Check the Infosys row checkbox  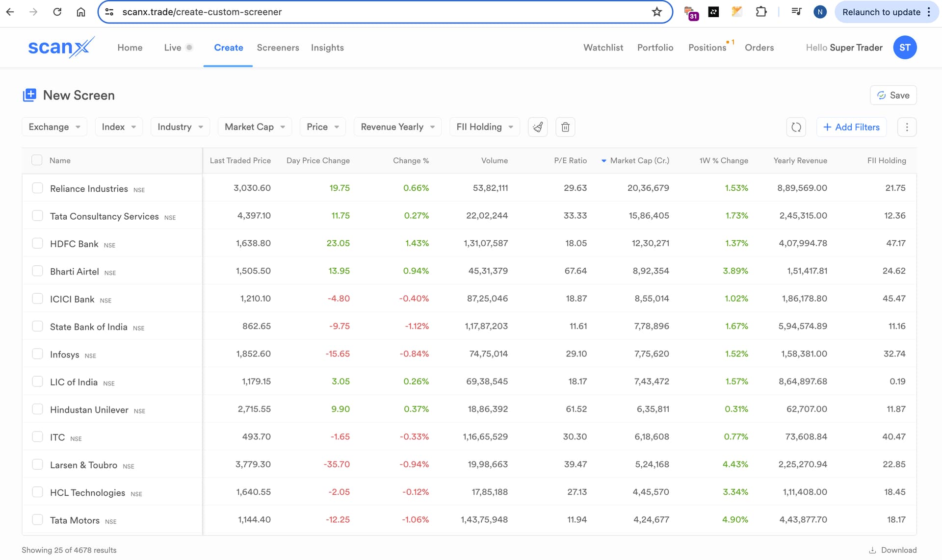pyautogui.click(x=37, y=354)
